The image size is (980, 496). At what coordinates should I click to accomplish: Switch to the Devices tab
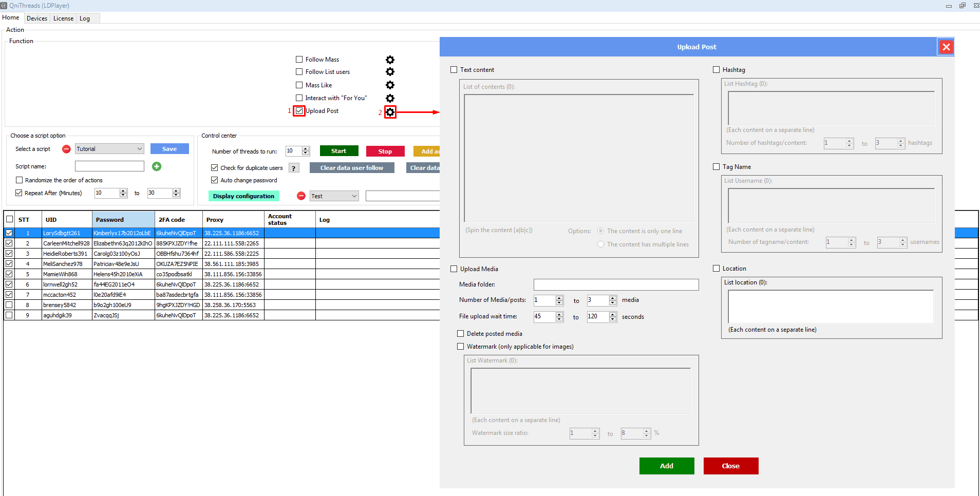[x=37, y=18]
